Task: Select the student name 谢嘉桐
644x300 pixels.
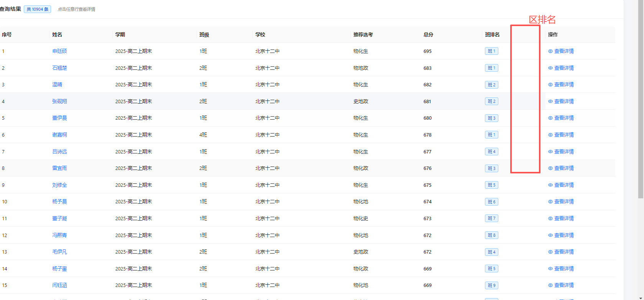Action: pyautogui.click(x=59, y=135)
